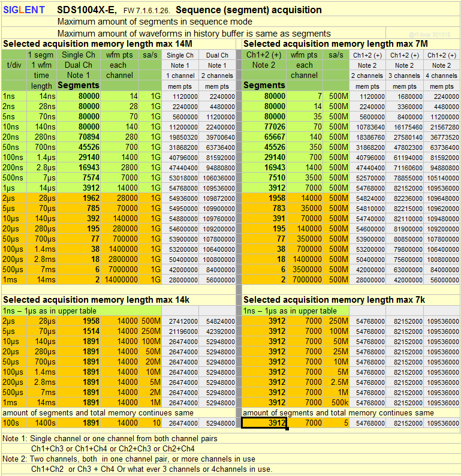This screenshot has width=461, height=476.
Task: Select segments cell 7574
Action: [79, 177]
